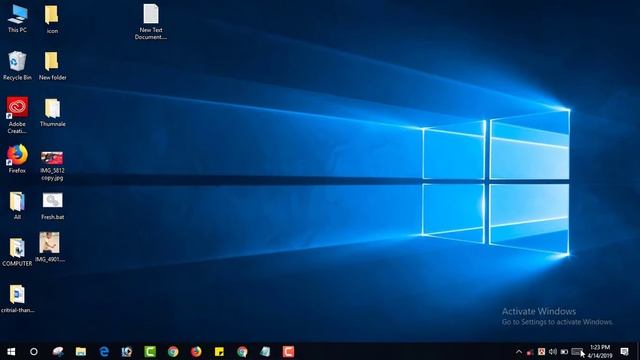Image resolution: width=640 pixels, height=360 pixels.
Task: Select the folder named All
Action: (x=17, y=206)
